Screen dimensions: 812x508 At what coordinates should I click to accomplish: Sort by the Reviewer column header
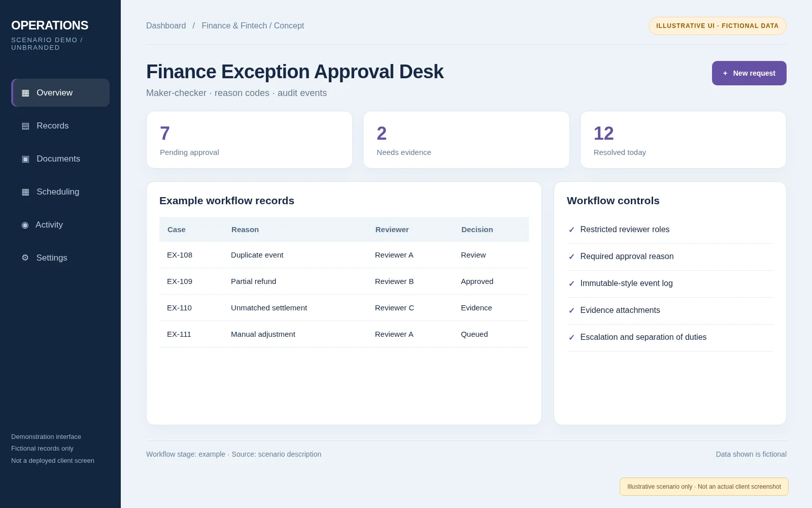[x=392, y=230]
